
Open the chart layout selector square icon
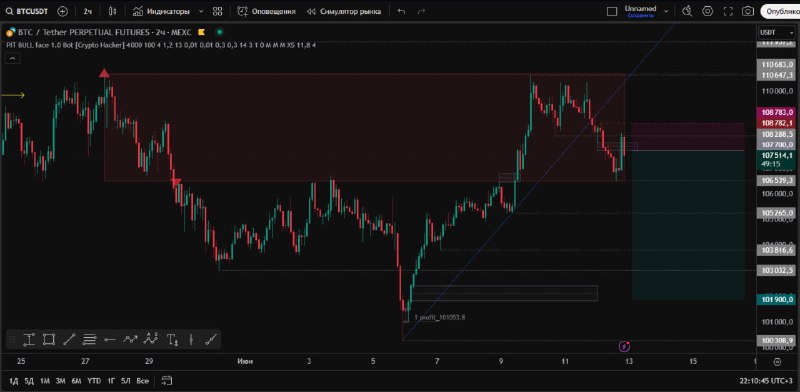click(x=612, y=11)
